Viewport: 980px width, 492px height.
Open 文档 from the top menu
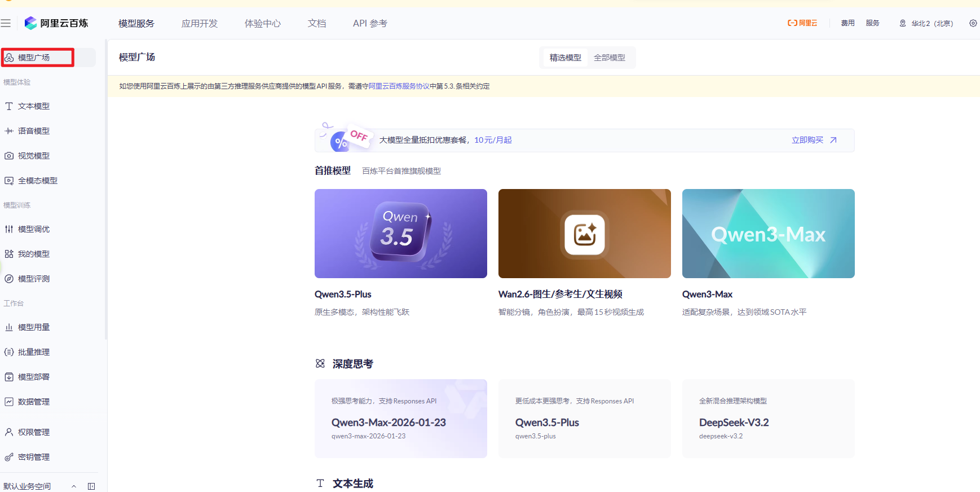click(317, 23)
